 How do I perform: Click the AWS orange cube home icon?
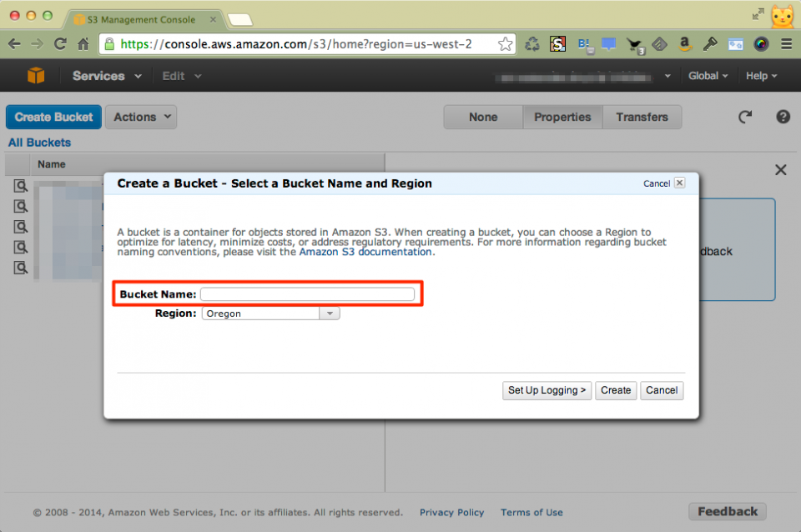point(36,76)
